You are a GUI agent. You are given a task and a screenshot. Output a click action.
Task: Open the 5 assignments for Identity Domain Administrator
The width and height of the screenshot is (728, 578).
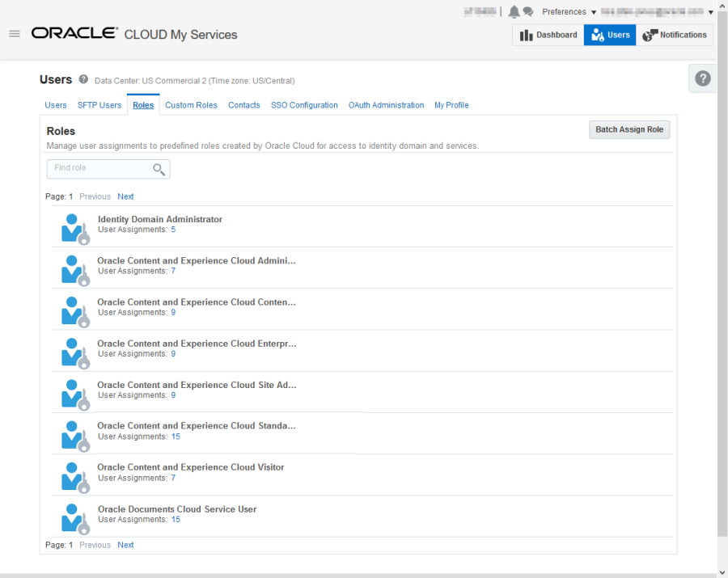click(x=173, y=230)
